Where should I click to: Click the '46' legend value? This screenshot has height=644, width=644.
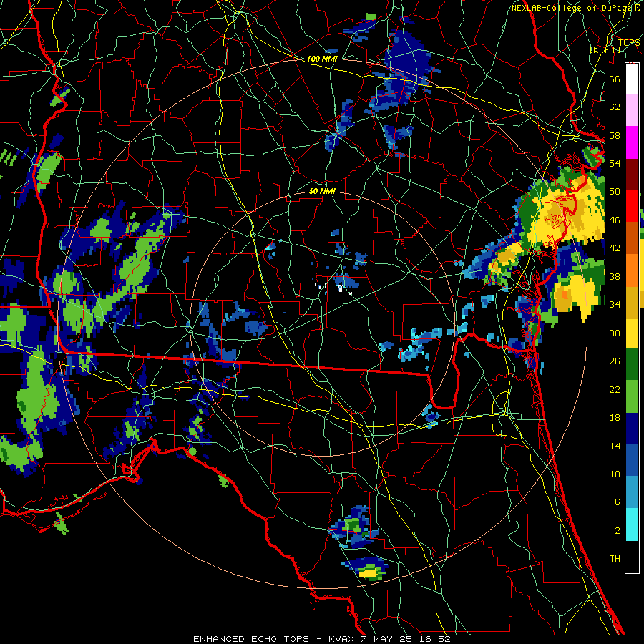tap(615, 220)
